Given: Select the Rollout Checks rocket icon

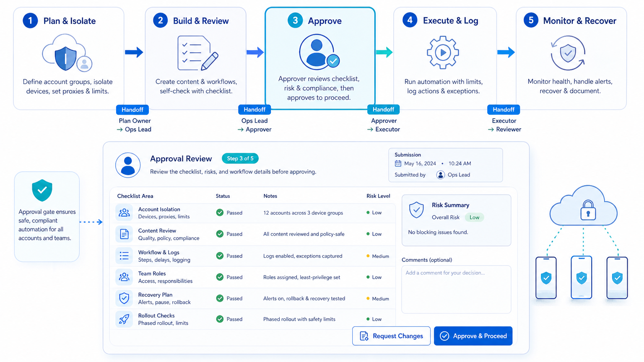Looking at the screenshot, I should pyautogui.click(x=124, y=319).
